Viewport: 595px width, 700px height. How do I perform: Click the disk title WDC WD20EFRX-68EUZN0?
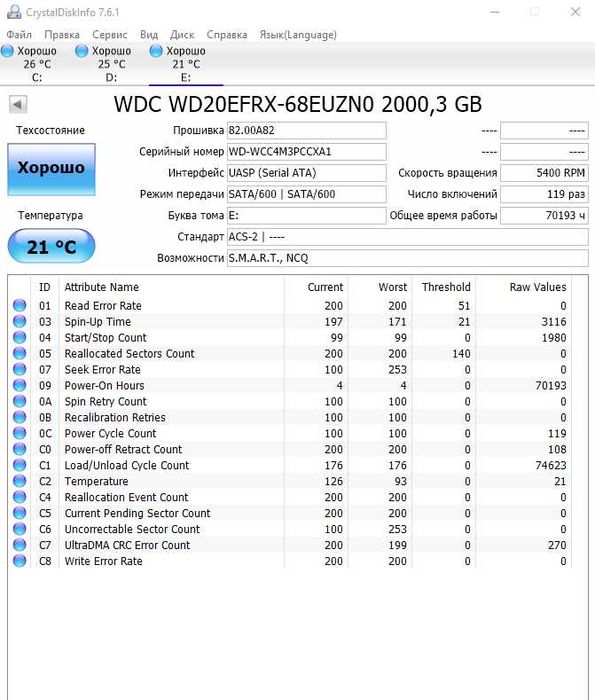(x=243, y=105)
